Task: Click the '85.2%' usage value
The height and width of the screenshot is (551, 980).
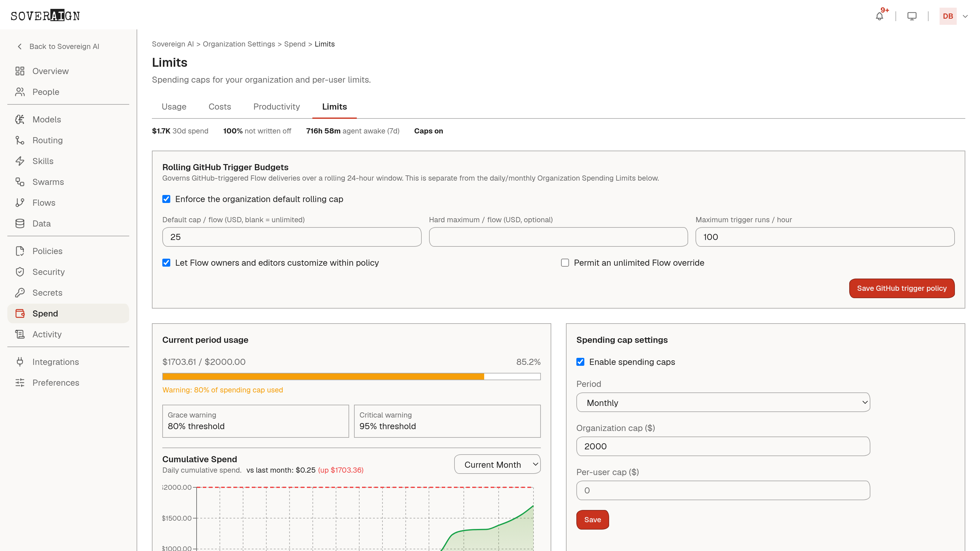Action: tap(528, 362)
